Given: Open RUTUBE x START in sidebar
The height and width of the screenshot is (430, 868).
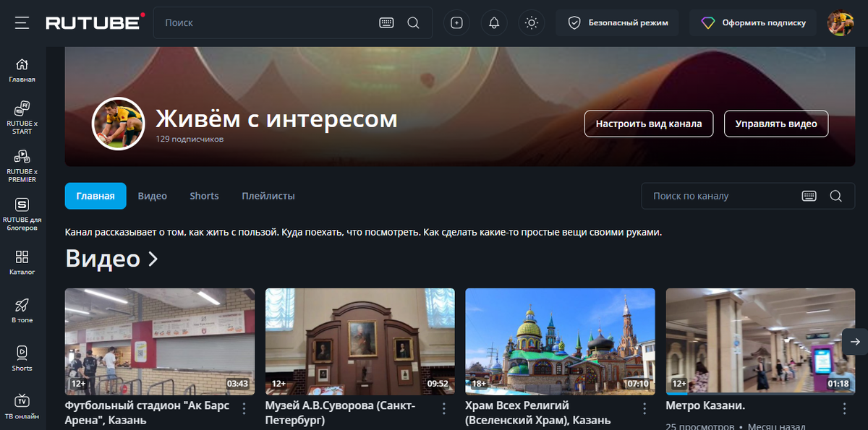Looking at the screenshot, I should click(22, 118).
